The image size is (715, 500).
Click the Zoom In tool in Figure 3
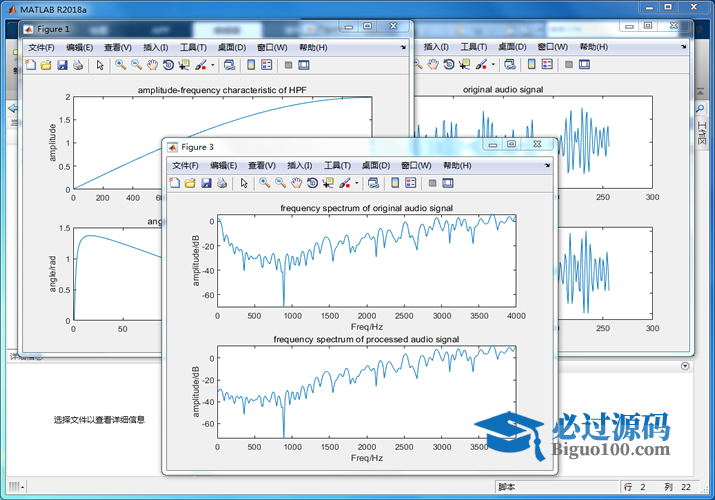[264, 183]
